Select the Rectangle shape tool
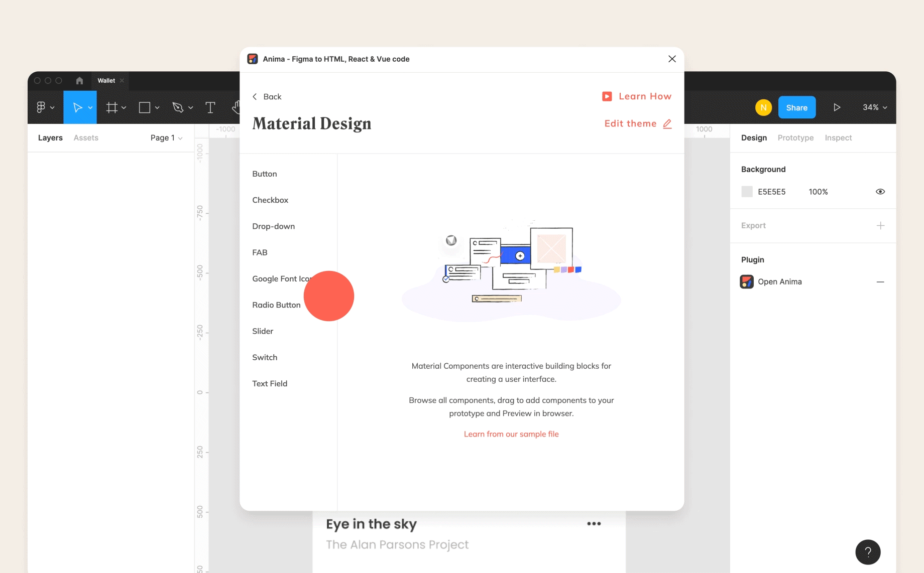This screenshot has width=924, height=573. click(x=145, y=107)
